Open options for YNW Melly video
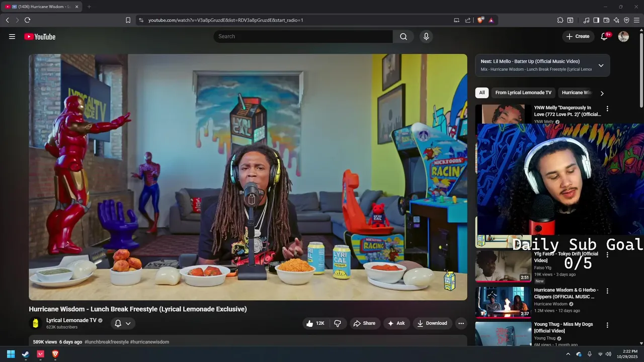 607,109
